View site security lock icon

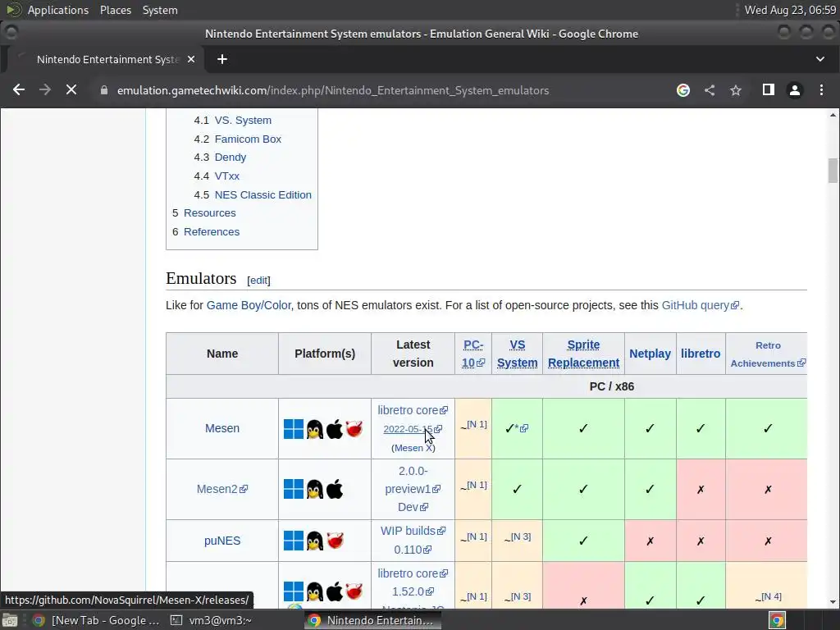click(x=104, y=90)
